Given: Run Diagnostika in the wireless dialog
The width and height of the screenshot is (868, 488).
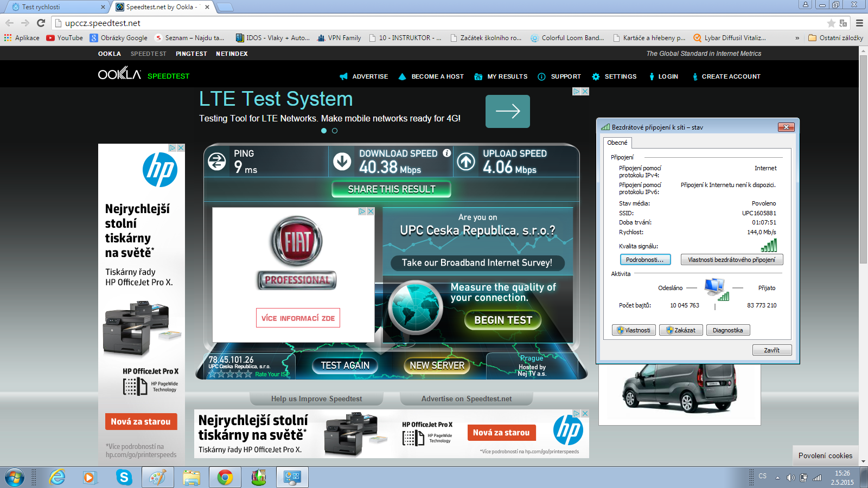Looking at the screenshot, I should coord(728,330).
